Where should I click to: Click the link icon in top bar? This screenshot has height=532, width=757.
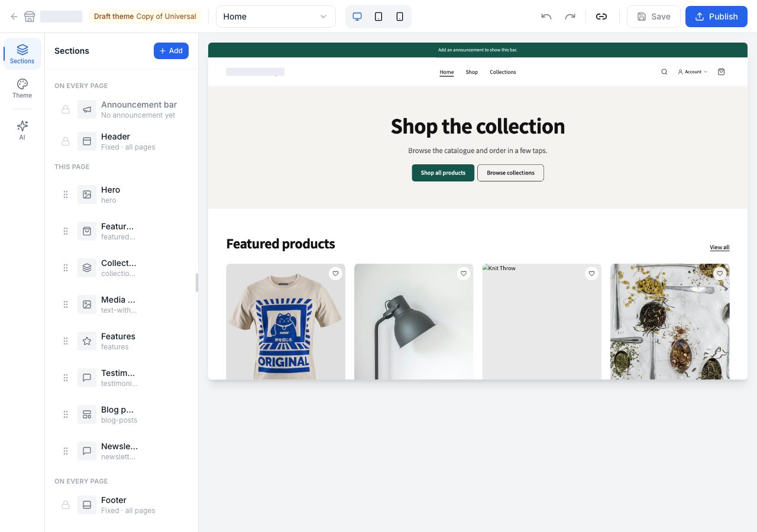pyautogui.click(x=601, y=17)
